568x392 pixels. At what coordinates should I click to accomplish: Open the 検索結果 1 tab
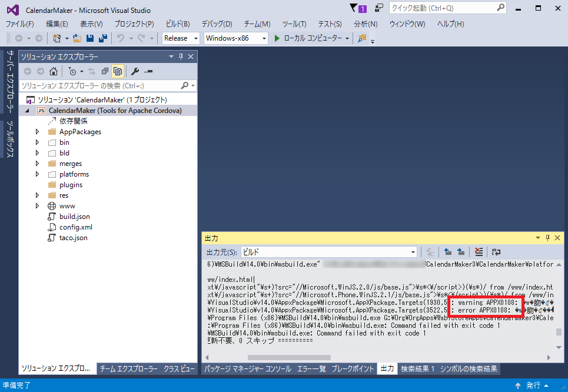coord(418,369)
